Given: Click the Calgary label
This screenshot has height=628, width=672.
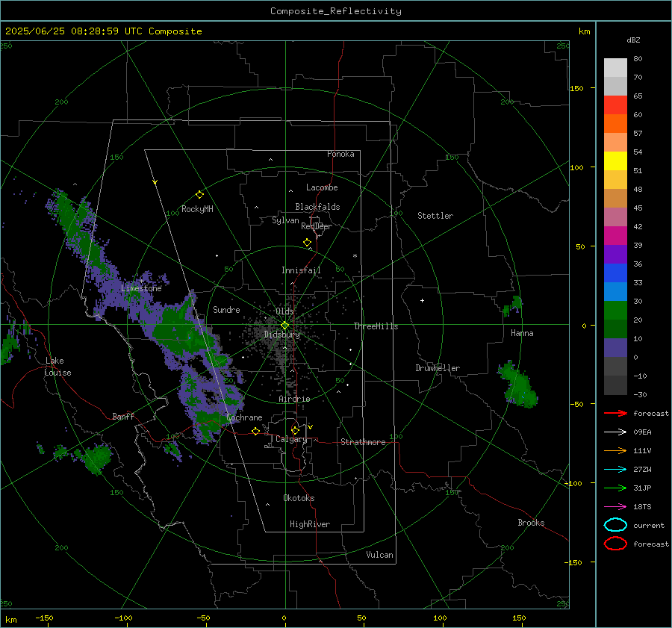Looking at the screenshot, I should coord(291,439).
